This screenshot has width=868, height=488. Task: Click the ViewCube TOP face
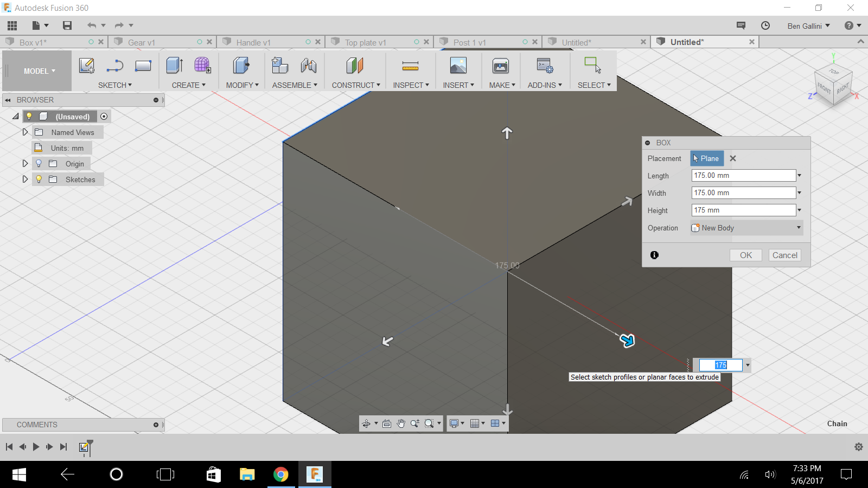click(x=834, y=72)
